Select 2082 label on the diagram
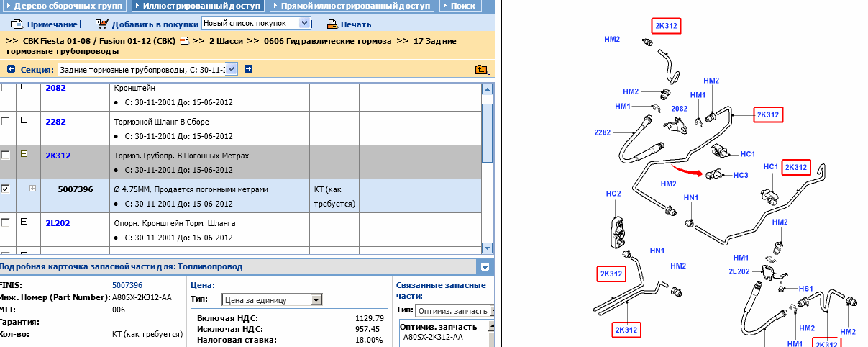 679,109
